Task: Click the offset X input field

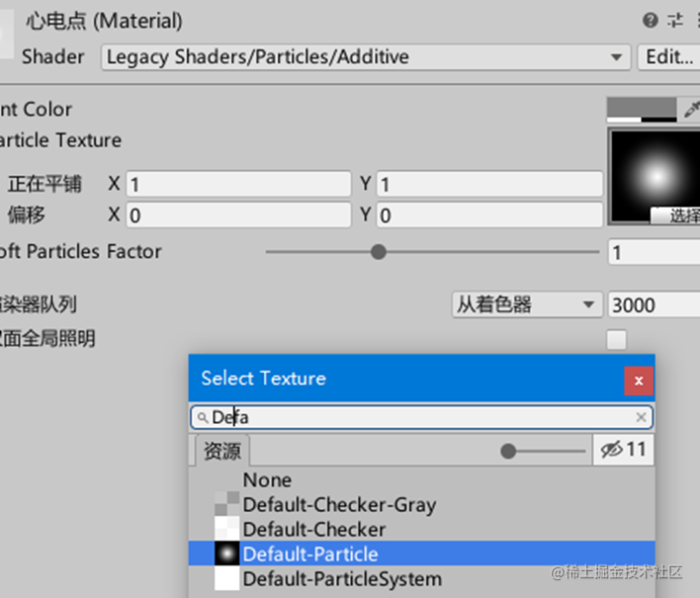Action: coord(238,215)
